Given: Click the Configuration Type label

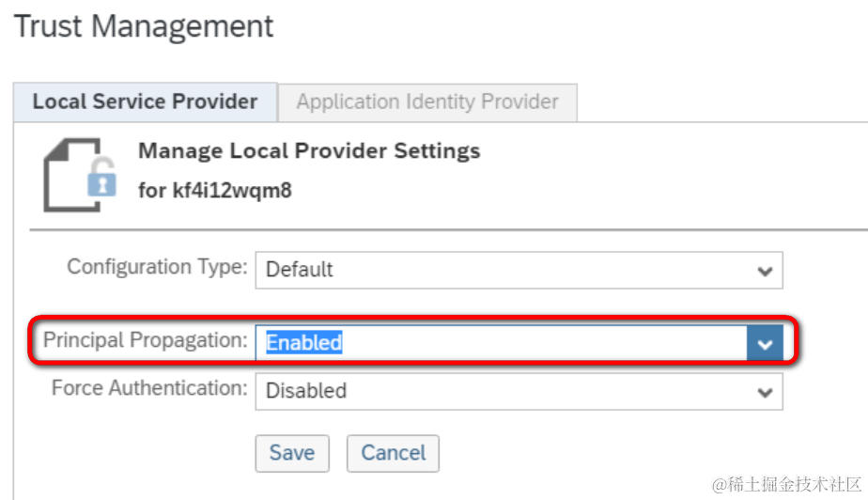Looking at the screenshot, I should coord(157,267).
